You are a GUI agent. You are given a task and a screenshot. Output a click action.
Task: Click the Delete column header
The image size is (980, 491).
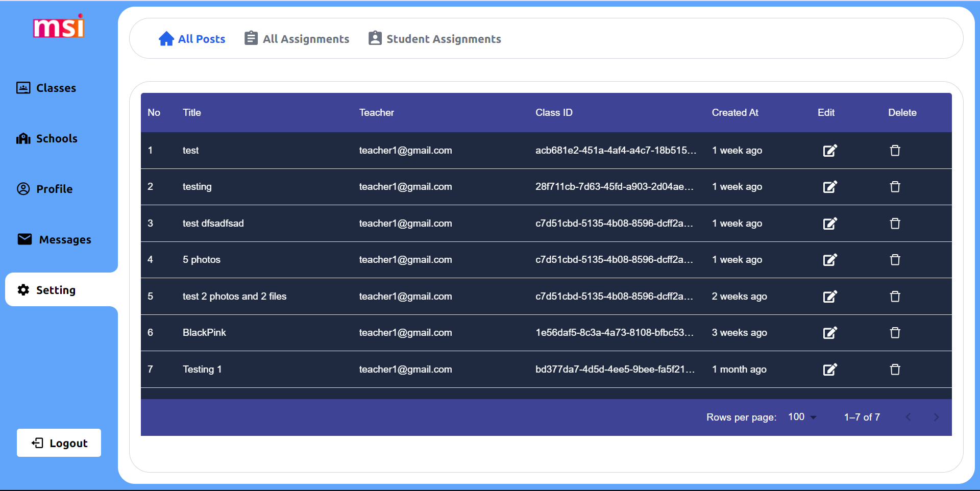coord(902,113)
